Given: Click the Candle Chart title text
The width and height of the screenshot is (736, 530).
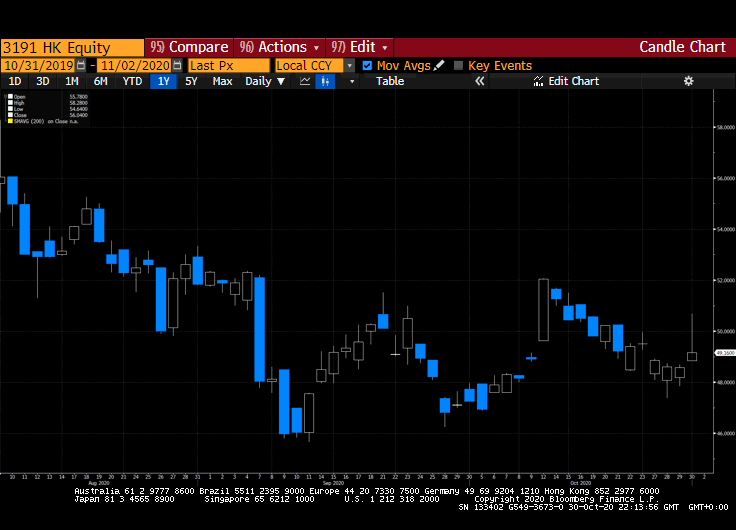Looking at the screenshot, I should 682,47.
